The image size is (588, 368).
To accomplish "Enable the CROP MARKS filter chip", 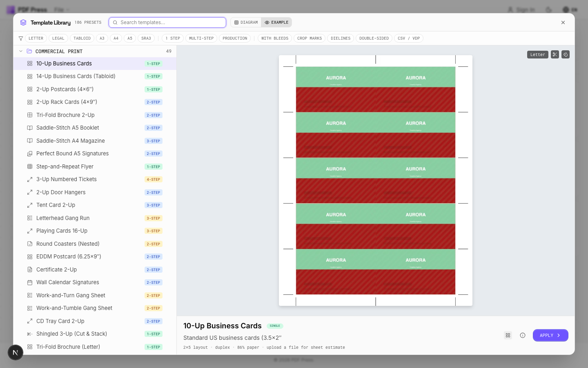I will tap(310, 38).
